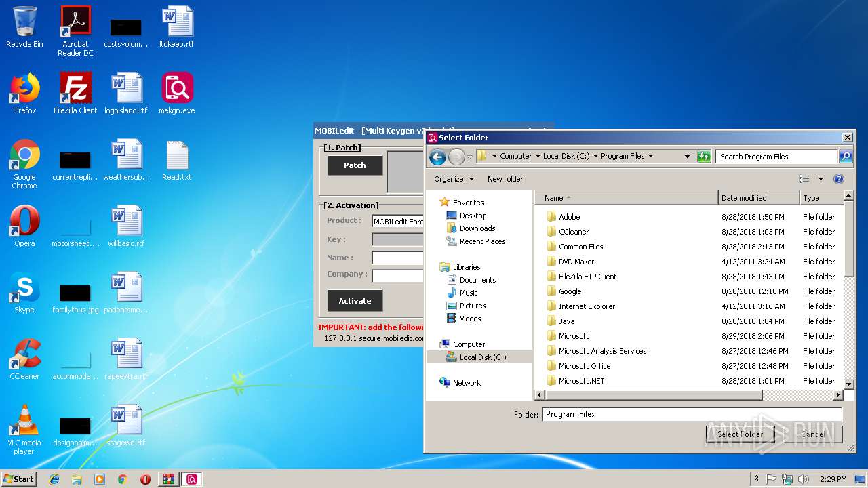Open the help icon in Select Folder dialog
The image size is (868, 488).
tap(838, 179)
